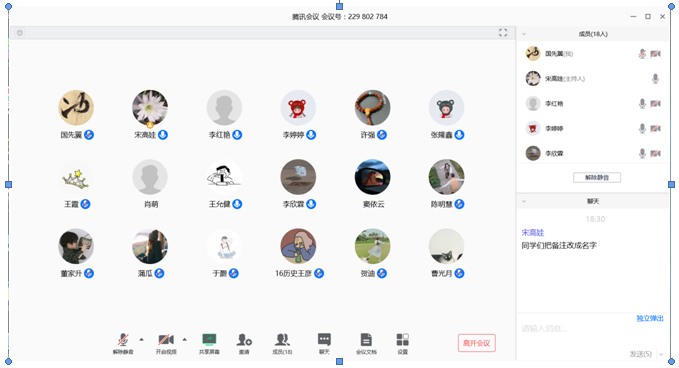This screenshot has height=368, width=679.
Task: Expand video options arrow beside 开启视频
Action: coord(185,339)
